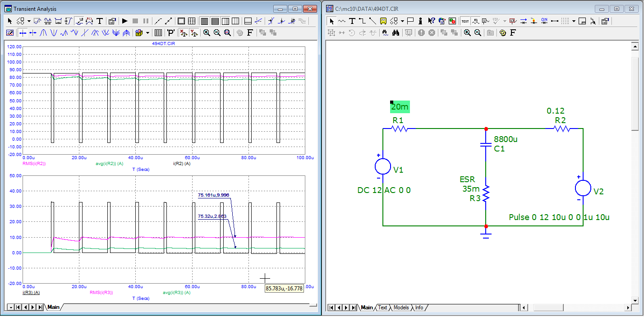644x317 pixels.
Task: Click the Run (play) analysis button
Action: (x=125, y=21)
